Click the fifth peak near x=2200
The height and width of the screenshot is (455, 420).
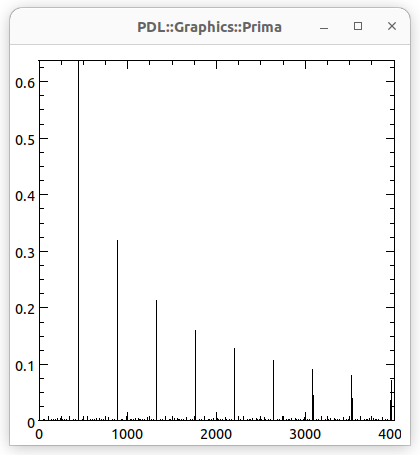click(x=234, y=384)
